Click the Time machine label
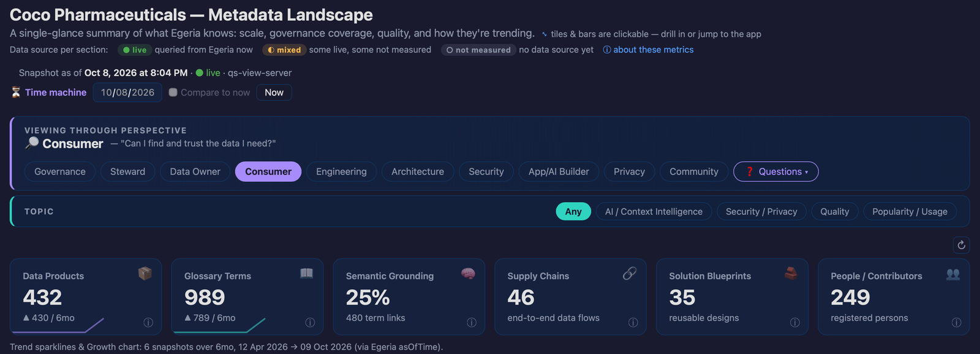Viewport: 980px width, 354px height. click(56, 92)
